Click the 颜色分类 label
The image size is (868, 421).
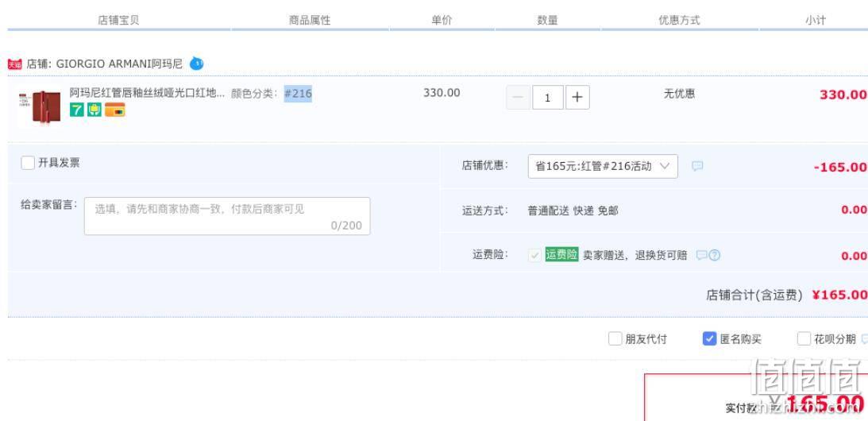coord(255,94)
